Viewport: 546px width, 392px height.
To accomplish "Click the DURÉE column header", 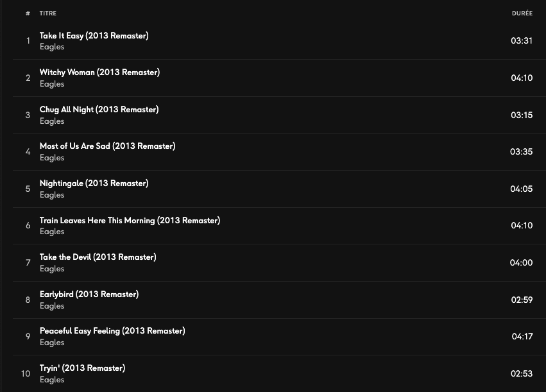I will coord(522,13).
